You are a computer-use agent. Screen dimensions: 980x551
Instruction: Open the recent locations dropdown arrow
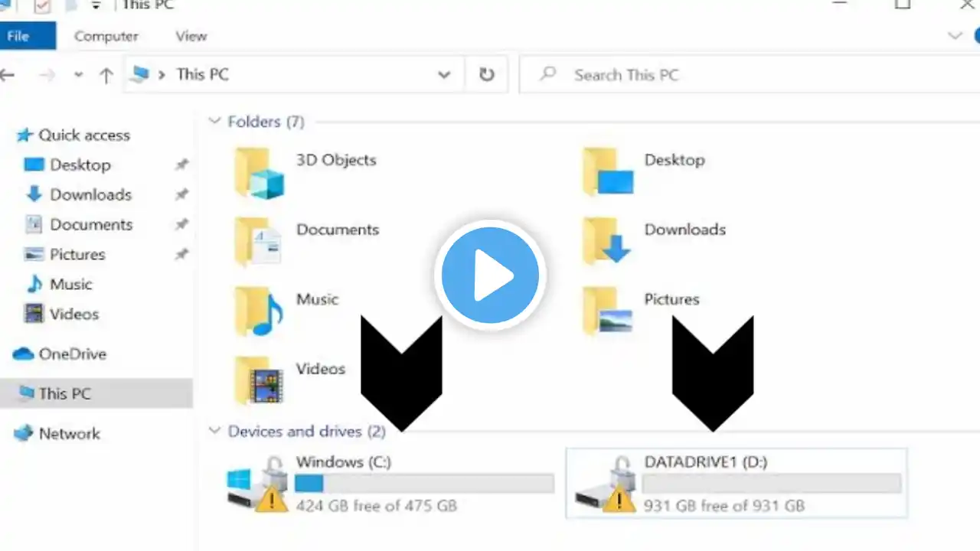(78, 75)
